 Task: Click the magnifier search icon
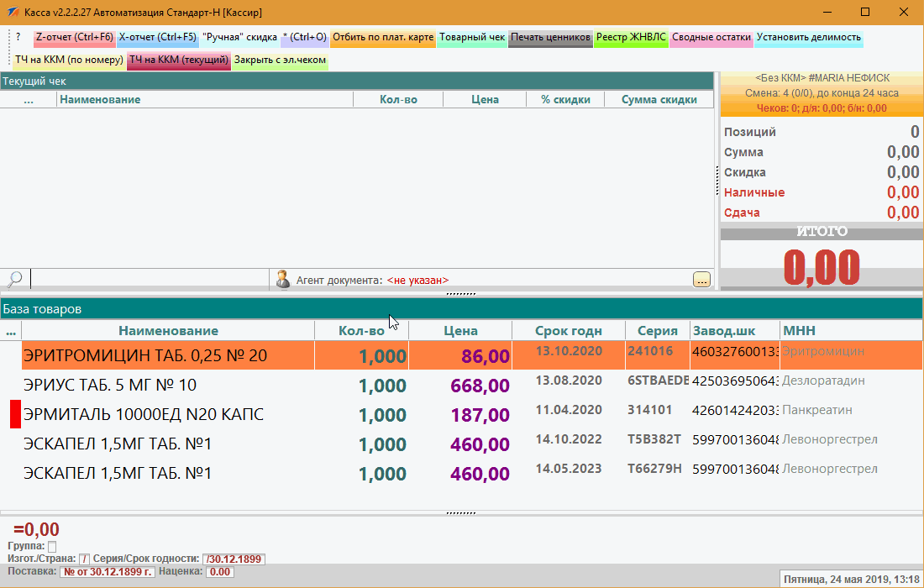click(x=14, y=279)
